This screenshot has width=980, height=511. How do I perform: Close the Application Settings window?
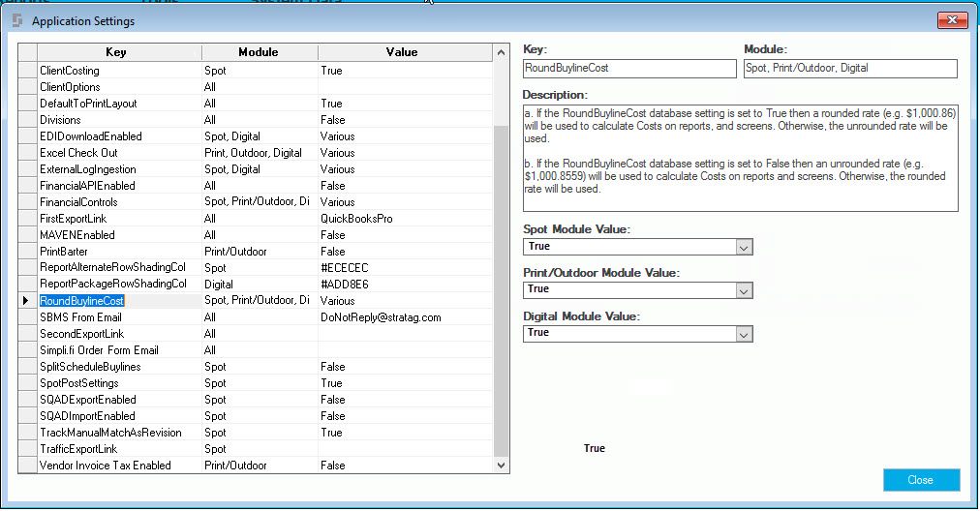click(952, 20)
